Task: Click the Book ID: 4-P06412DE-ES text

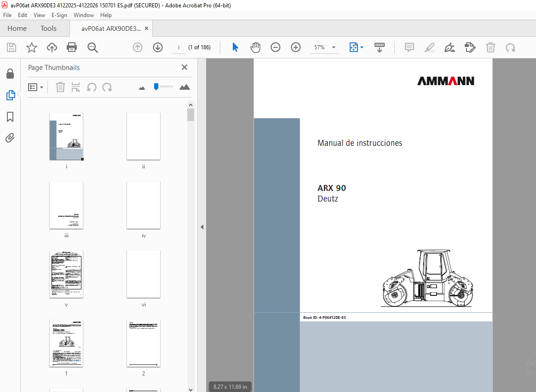Action: 324,317
